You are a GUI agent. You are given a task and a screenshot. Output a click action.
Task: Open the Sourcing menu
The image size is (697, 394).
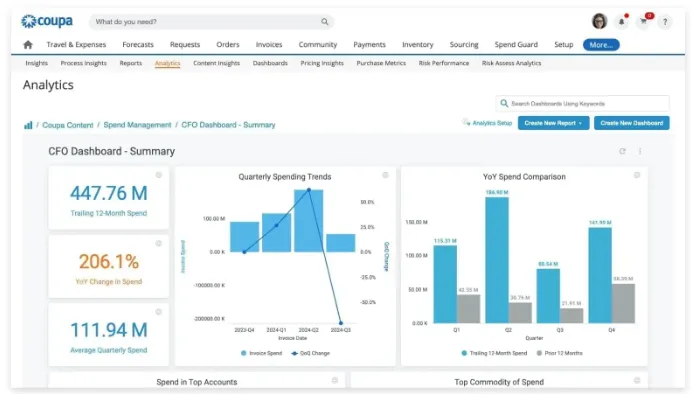pyautogui.click(x=464, y=44)
